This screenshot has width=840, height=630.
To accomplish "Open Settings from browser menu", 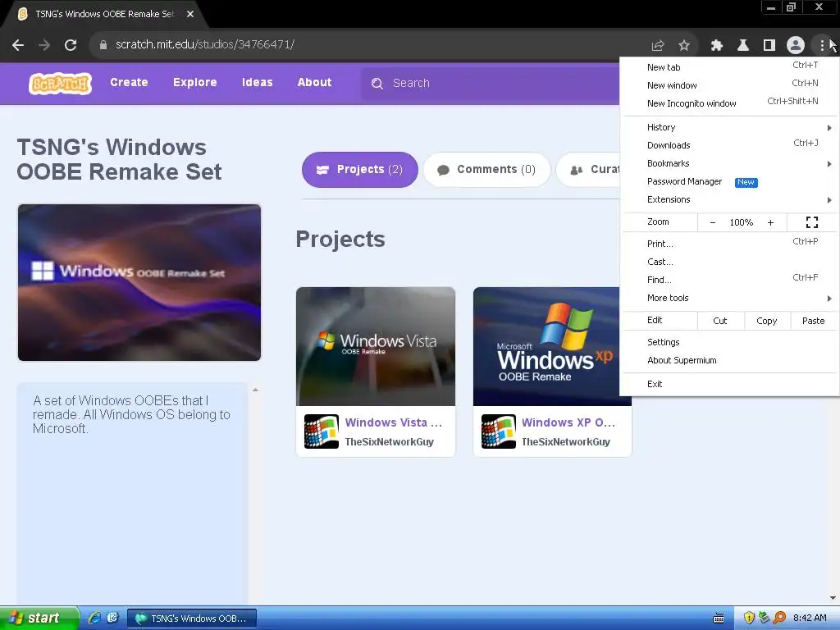I will [x=729, y=342].
